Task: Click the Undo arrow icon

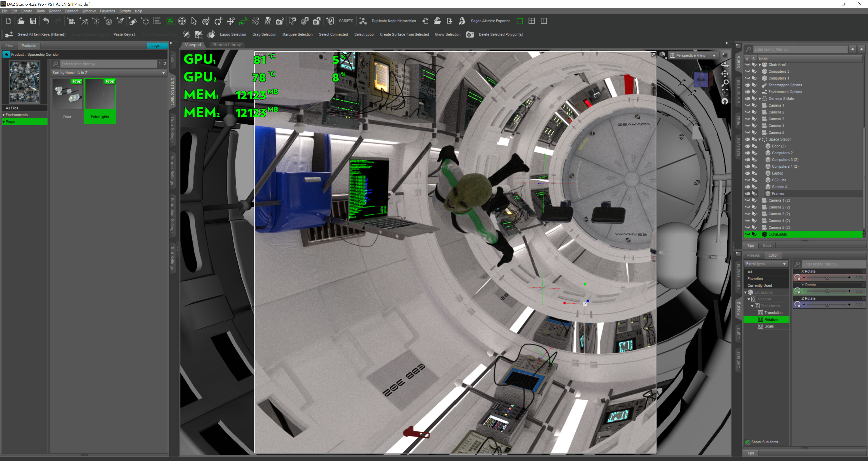Action: click(x=46, y=21)
